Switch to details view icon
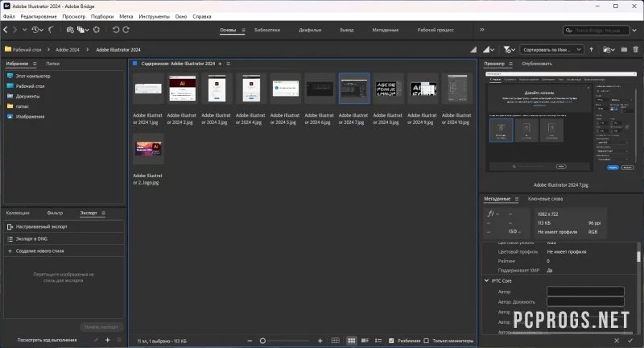644x348 pixels. coord(365,341)
